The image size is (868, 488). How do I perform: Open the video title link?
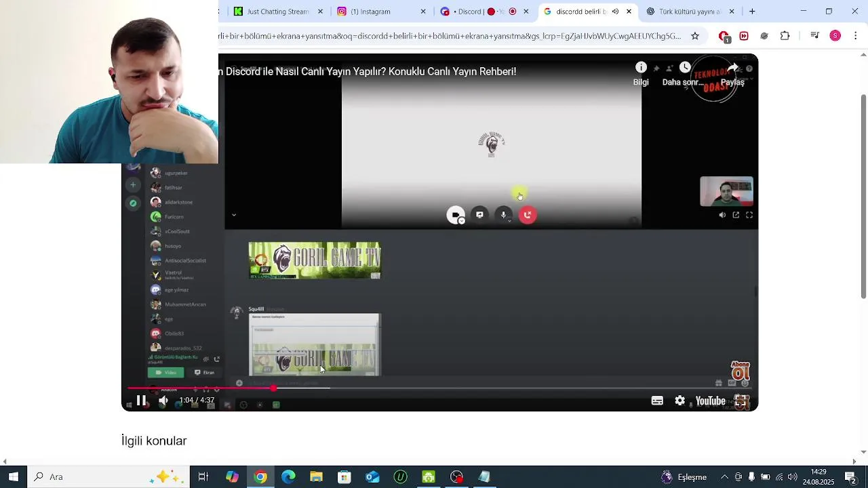[x=367, y=71]
